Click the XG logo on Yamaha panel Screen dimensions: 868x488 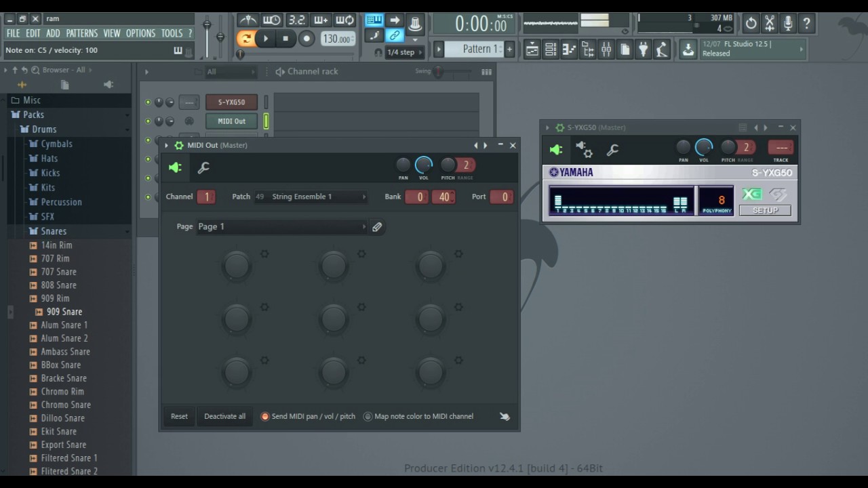[x=751, y=195]
